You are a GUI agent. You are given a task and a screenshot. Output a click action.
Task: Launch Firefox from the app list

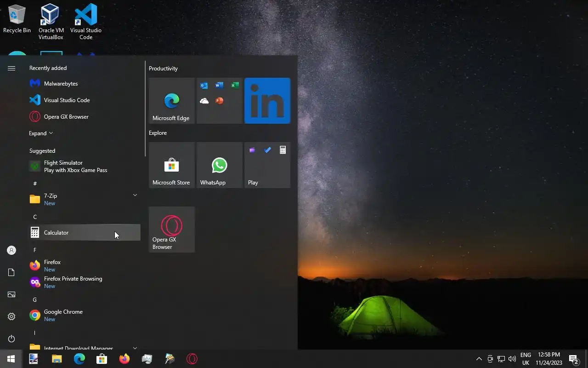[x=85, y=266]
